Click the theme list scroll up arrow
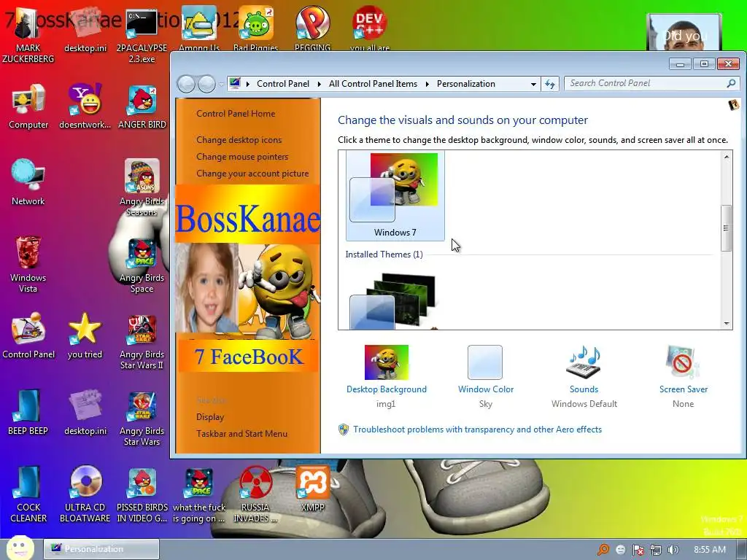The image size is (747, 560). click(x=726, y=157)
